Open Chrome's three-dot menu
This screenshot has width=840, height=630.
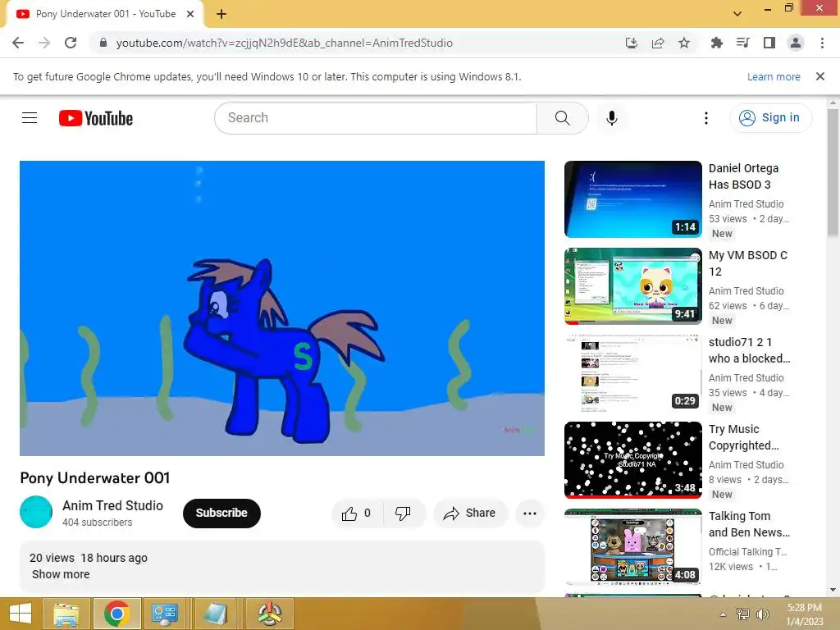pos(822,43)
